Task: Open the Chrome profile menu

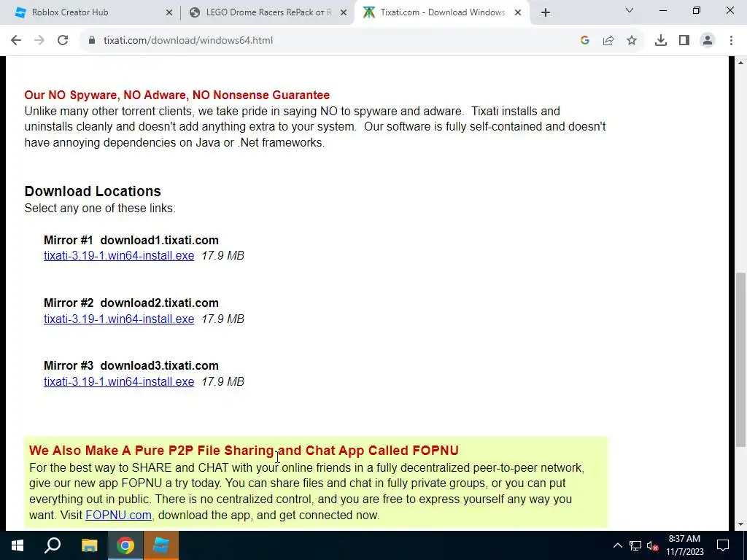Action: [x=708, y=41]
